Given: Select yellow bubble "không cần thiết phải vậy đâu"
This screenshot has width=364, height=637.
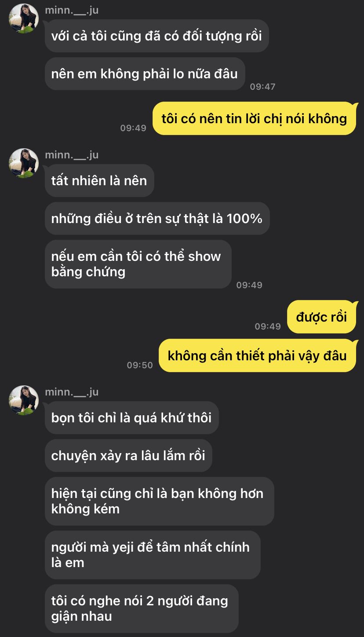Looking at the screenshot, I should click(x=257, y=355).
